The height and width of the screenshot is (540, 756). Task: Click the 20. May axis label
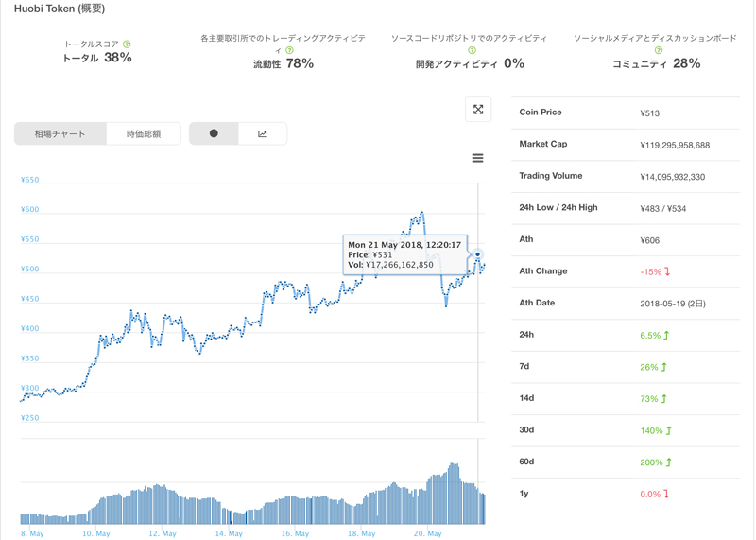(x=428, y=533)
